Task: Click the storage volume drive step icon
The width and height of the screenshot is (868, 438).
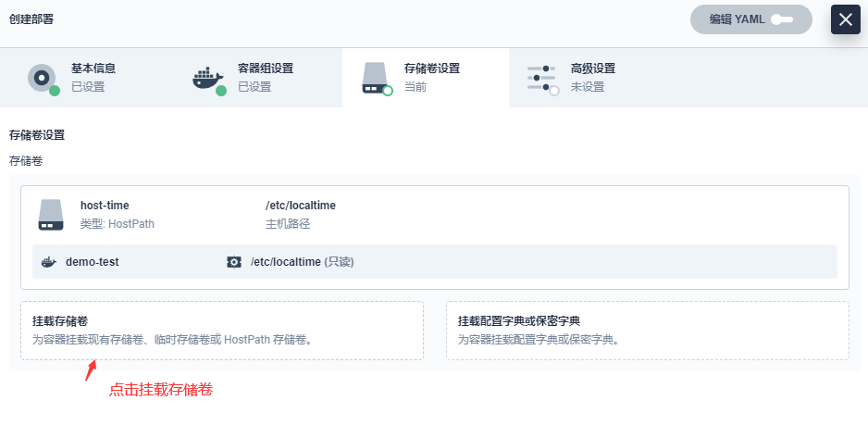Action: click(375, 78)
